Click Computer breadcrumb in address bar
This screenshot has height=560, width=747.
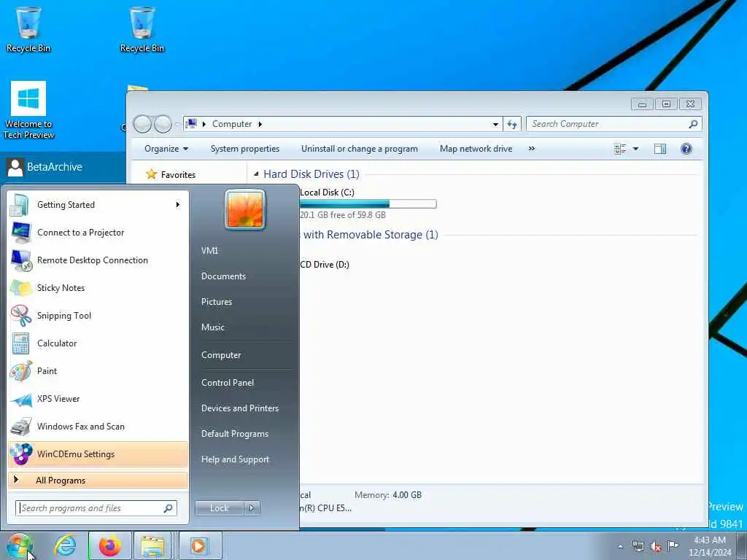tap(232, 124)
